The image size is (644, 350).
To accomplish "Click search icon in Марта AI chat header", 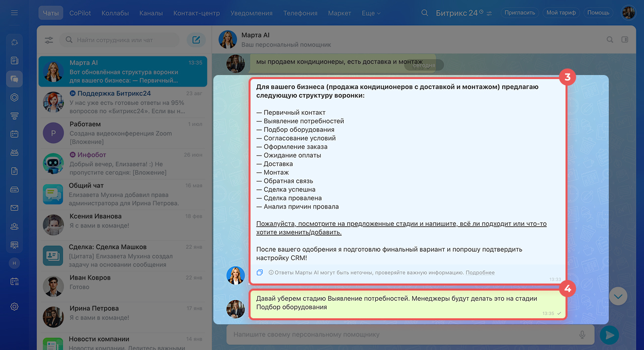I will [610, 40].
